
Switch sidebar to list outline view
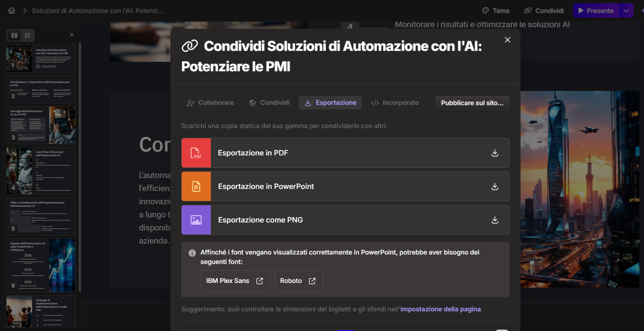click(x=27, y=35)
